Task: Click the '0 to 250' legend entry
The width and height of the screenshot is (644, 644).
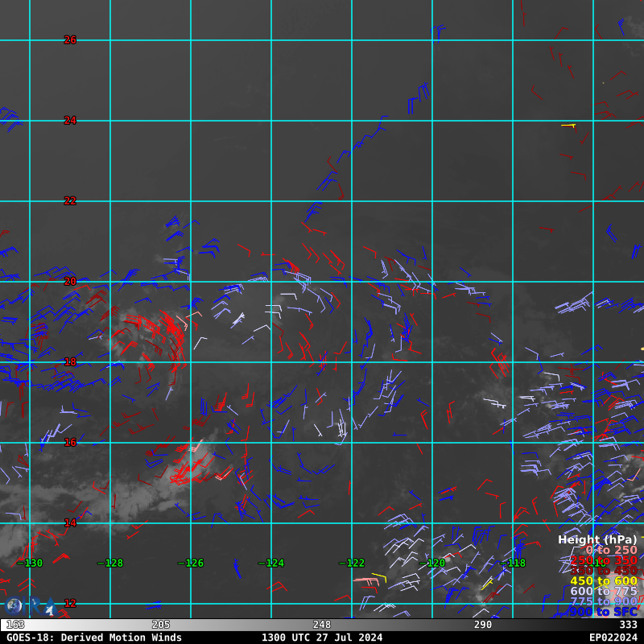Action: (x=610, y=550)
